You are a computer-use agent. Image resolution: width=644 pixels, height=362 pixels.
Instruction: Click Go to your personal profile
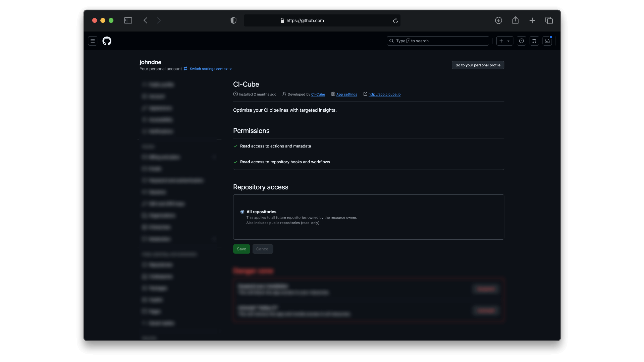pos(478,65)
